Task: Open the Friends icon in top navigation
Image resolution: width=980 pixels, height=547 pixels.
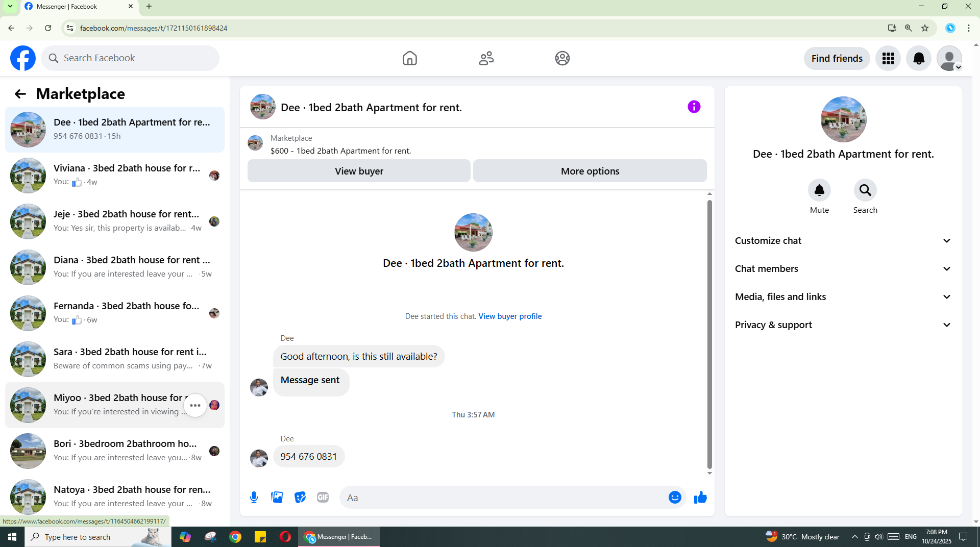Action: tap(486, 58)
